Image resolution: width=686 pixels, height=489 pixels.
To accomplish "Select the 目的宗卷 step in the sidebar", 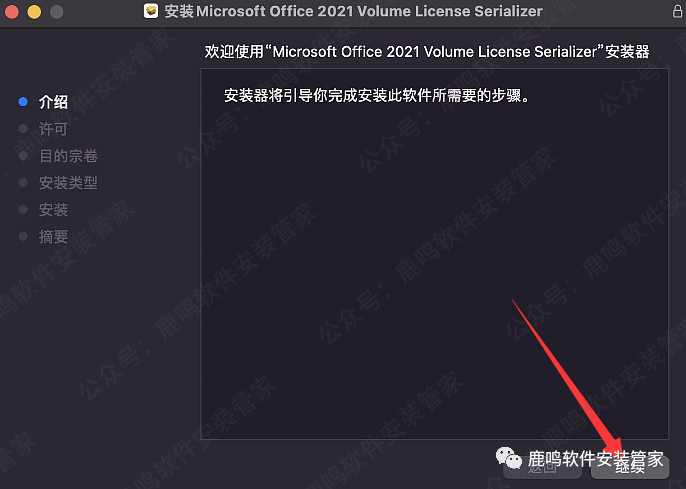I will [68, 156].
